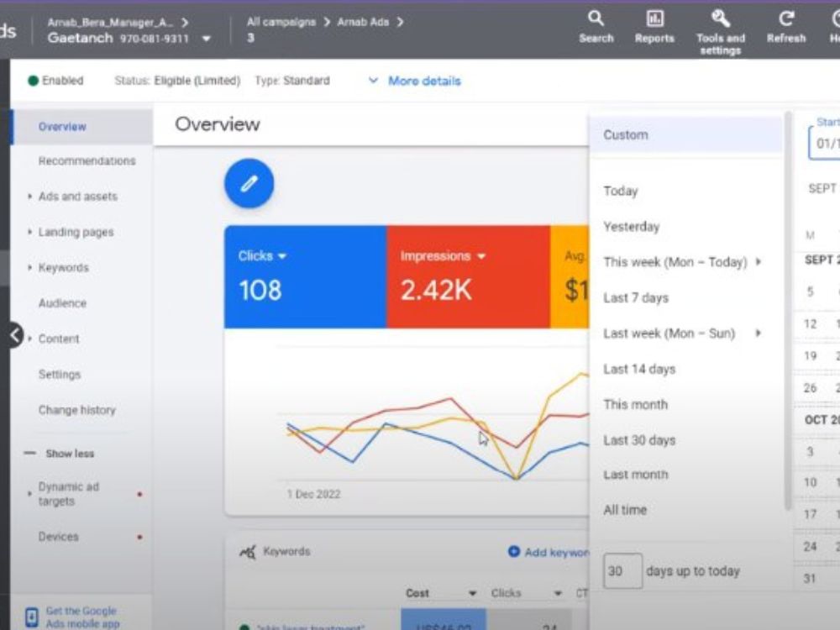
Task: Open Change history in the sidebar
Action: [76, 410]
